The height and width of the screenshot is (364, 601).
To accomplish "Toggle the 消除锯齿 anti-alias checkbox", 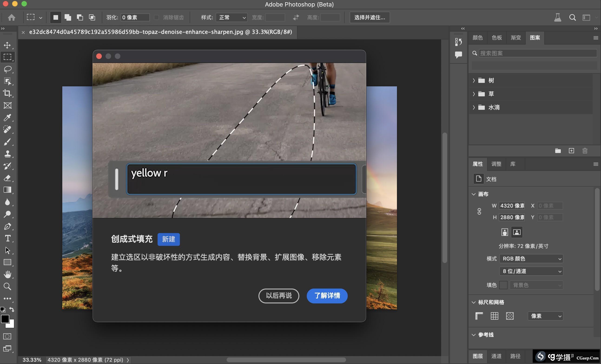I will tap(157, 18).
